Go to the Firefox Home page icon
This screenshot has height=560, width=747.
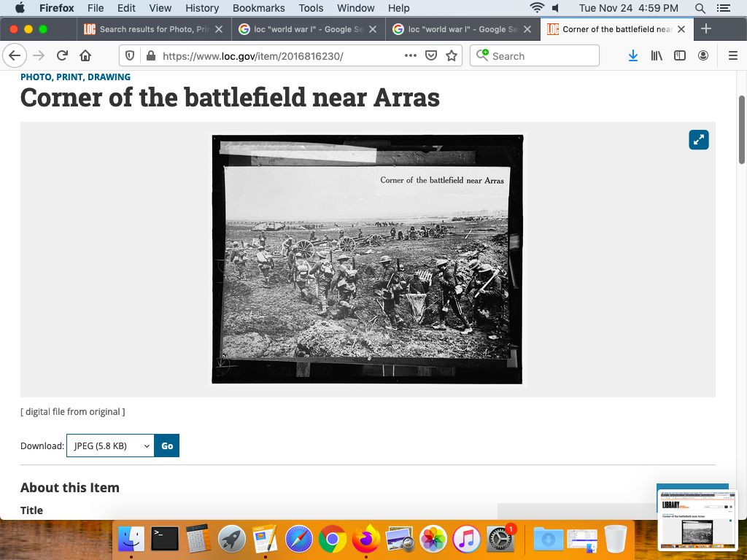pos(85,56)
